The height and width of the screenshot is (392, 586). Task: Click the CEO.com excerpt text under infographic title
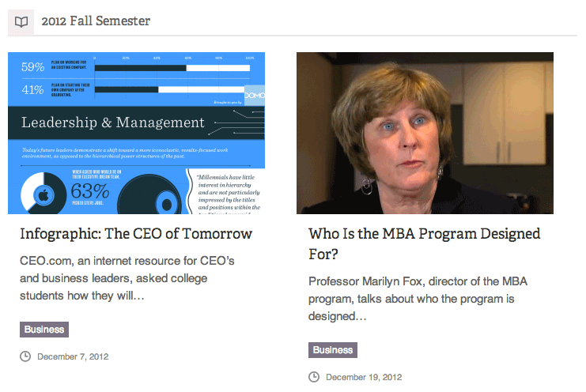pyautogui.click(x=127, y=278)
